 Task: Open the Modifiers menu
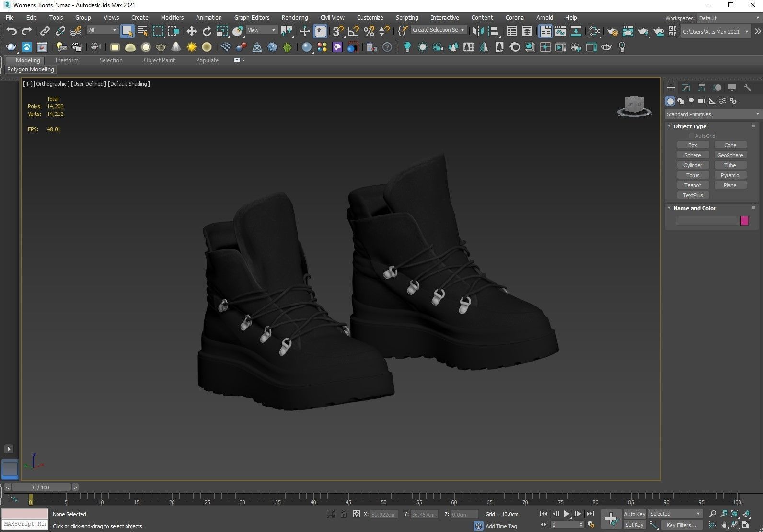tap(172, 18)
